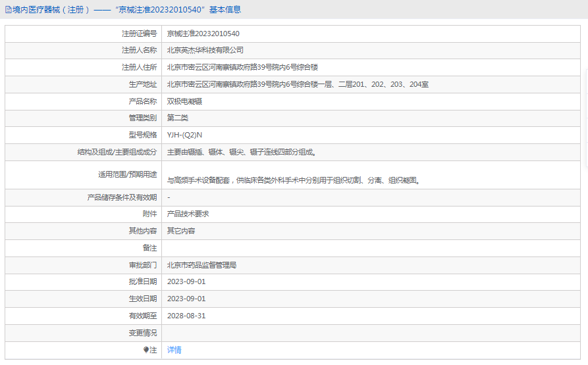Click the 其他内容 label

click(x=143, y=231)
